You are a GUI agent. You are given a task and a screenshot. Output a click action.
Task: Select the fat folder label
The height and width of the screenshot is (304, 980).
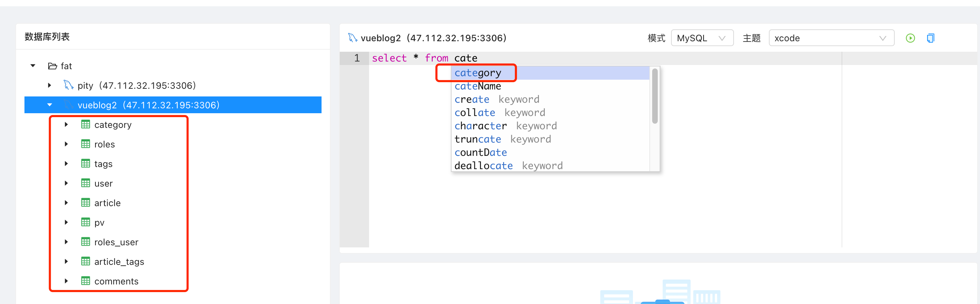66,66
